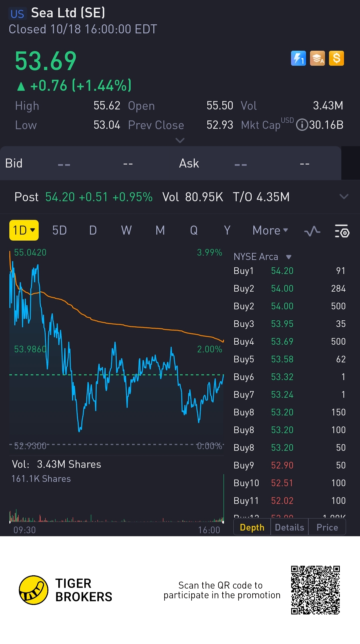Tap Buy7 53.24 order row
Viewport: 360px width, 644px height.
click(x=289, y=394)
